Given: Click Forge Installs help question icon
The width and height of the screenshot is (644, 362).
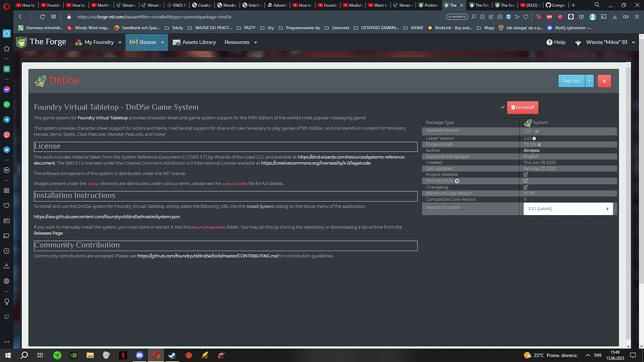Looking at the screenshot, I should coord(539,144).
